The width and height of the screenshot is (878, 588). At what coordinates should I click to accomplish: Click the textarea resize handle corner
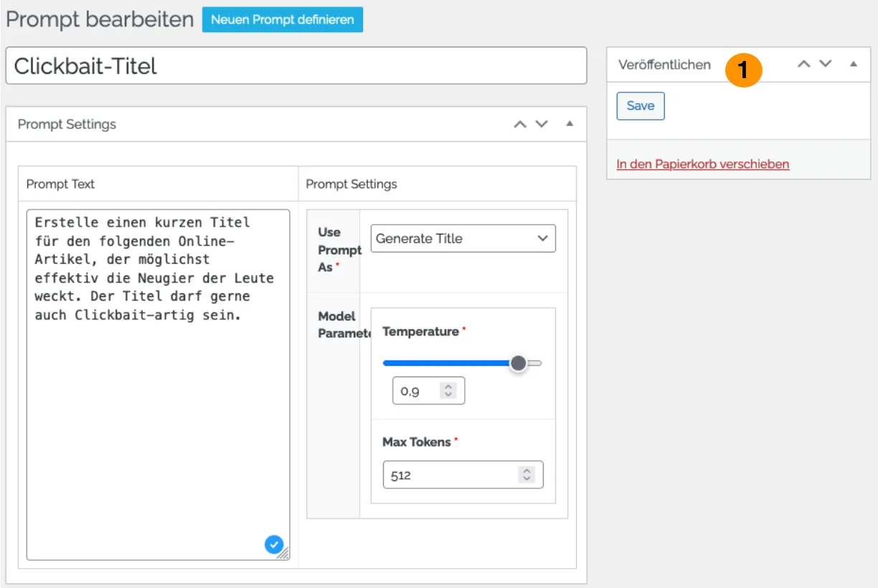click(283, 554)
